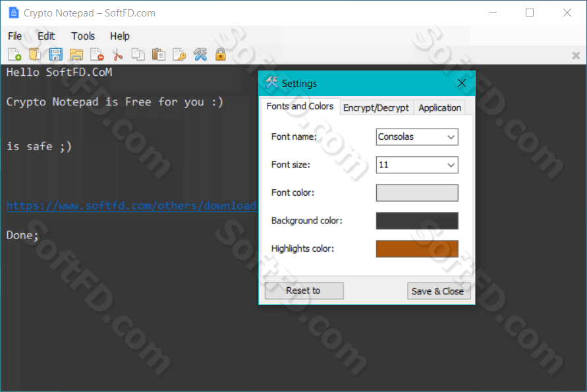Image resolution: width=587 pixels, height=392 pixels.
Task: Open the softfd.com hyperlink in editor
Action: pyautogui.click(x=131, y=206)
